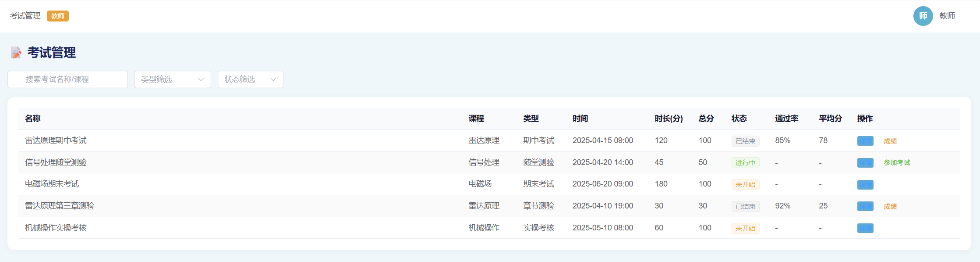
Task: Click the chevron arrow in 类型筛选
Action: (x=201, y=79)
